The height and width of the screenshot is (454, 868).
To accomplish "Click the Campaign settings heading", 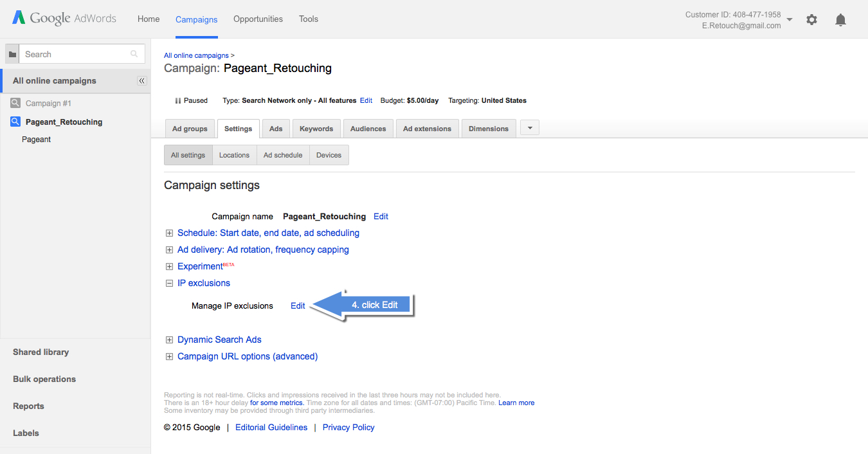I will pos(212,185).
